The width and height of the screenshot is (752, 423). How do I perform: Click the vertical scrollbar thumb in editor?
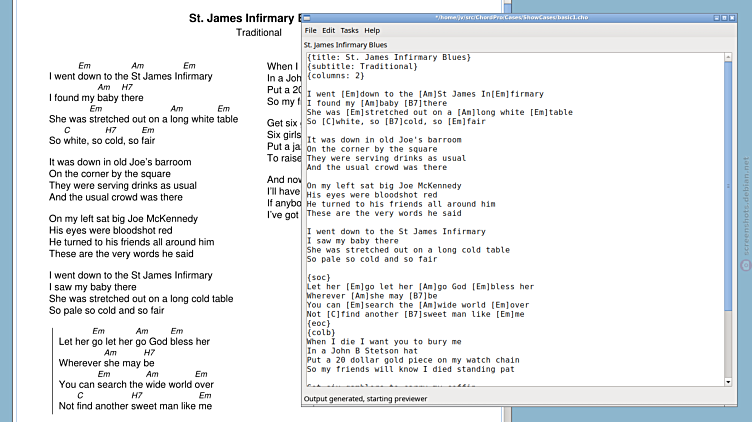click(x=728, y=180)
